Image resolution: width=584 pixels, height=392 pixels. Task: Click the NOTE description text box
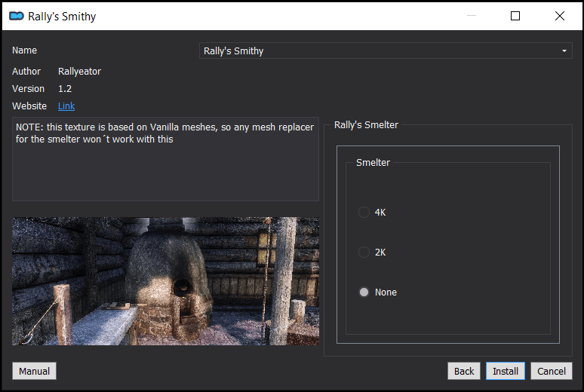[x=165, y=159]
